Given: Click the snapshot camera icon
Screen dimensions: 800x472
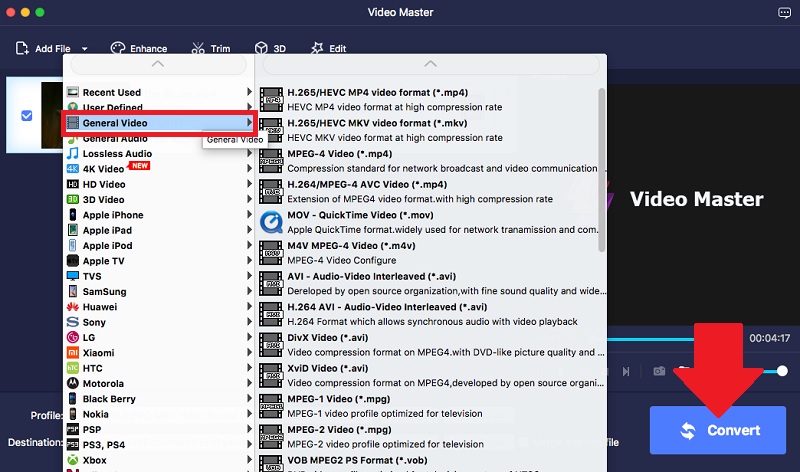Looking at the screenshot, I should point(659,371).
